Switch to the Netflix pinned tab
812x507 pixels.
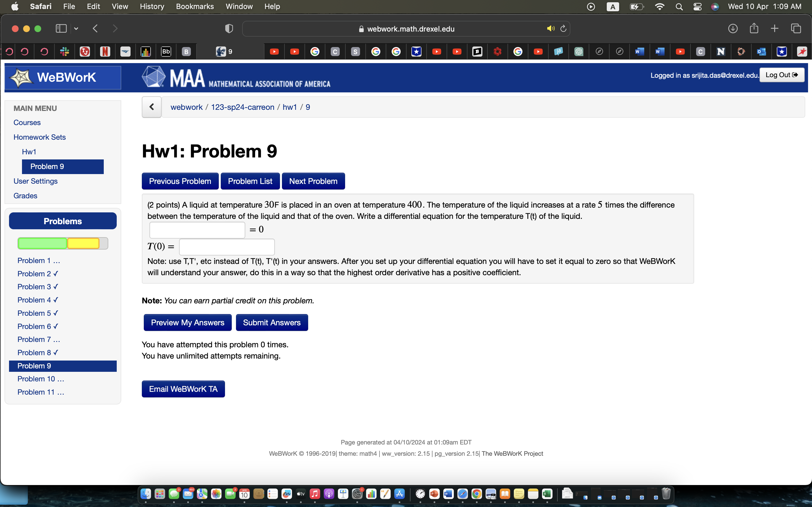105,51
